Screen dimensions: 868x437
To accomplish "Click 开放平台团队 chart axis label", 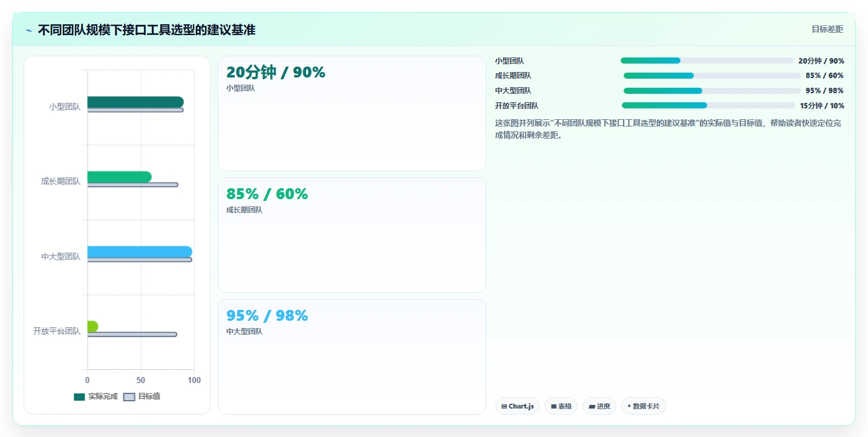I will pyautogui.click(x=57, y=332).
